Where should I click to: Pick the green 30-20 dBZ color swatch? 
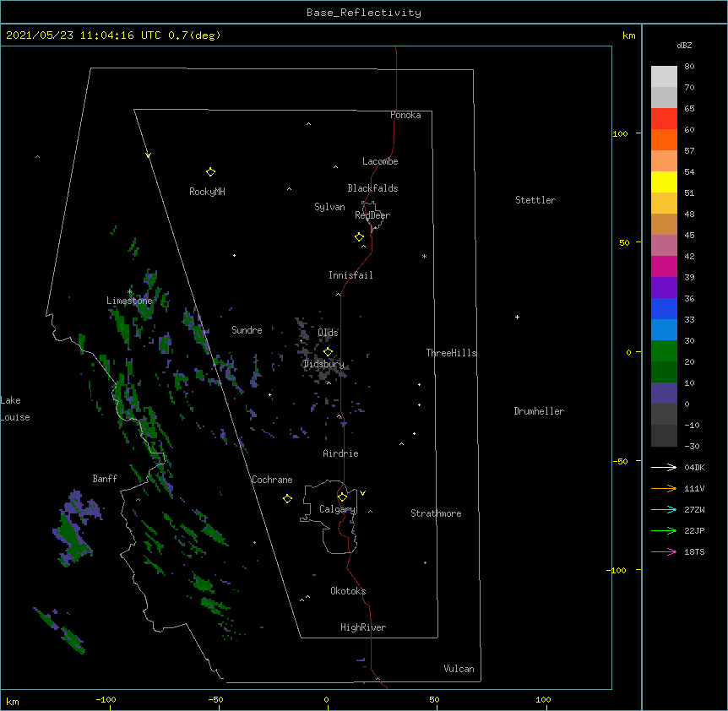click(x=664, y=351)
